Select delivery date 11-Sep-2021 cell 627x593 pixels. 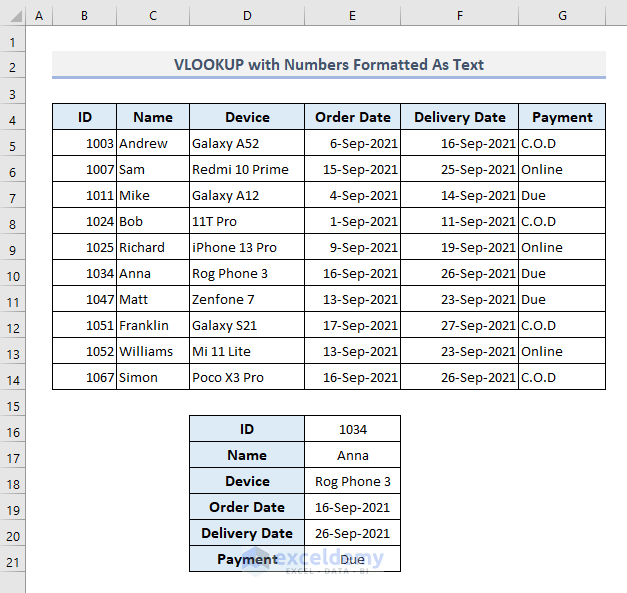[x=460, y=221]
